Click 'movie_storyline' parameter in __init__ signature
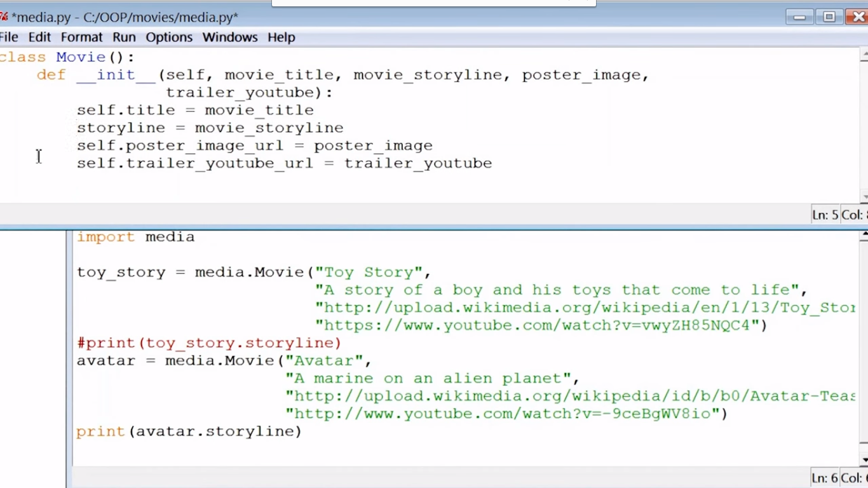868x488 pixels. pos(428,75)
